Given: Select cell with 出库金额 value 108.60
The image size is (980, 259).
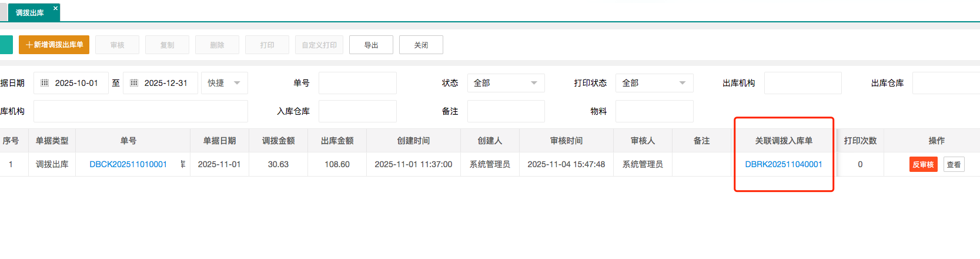Looking at the screenshot, I should click(337, 164).
